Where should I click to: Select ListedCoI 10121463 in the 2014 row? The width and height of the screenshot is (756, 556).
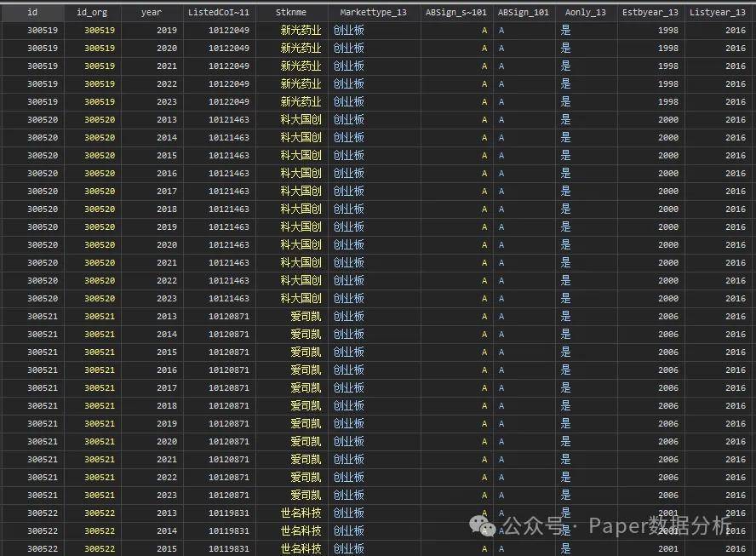[x=229, y=137]
